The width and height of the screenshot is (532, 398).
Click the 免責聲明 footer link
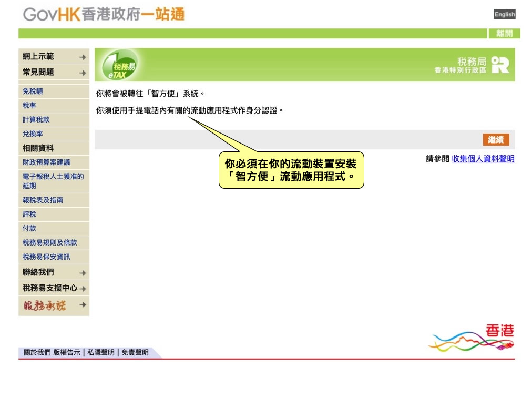tap(135, 353)
